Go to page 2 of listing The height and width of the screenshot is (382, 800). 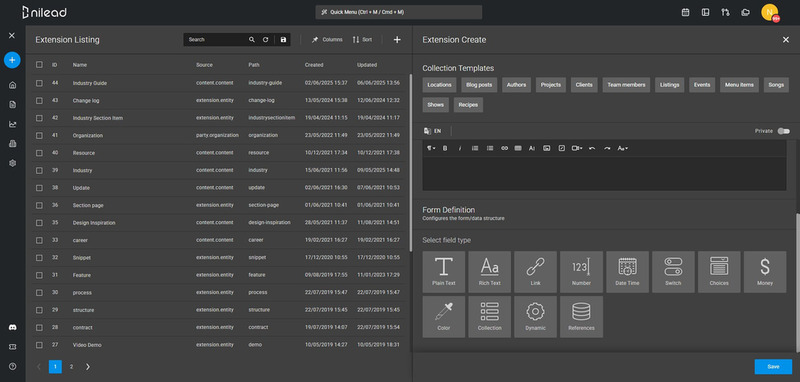coord(71,367)
